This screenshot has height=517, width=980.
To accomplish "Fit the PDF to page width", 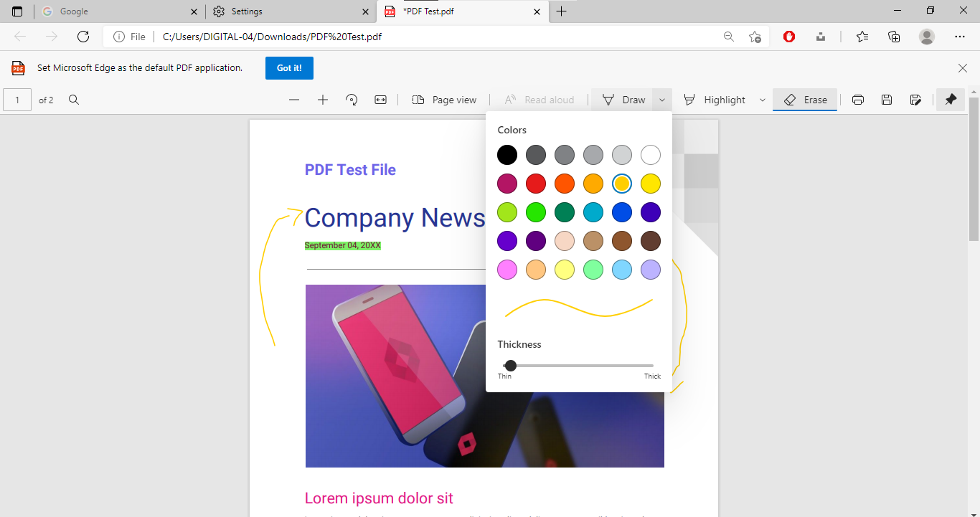I will [x=380, y=100].
